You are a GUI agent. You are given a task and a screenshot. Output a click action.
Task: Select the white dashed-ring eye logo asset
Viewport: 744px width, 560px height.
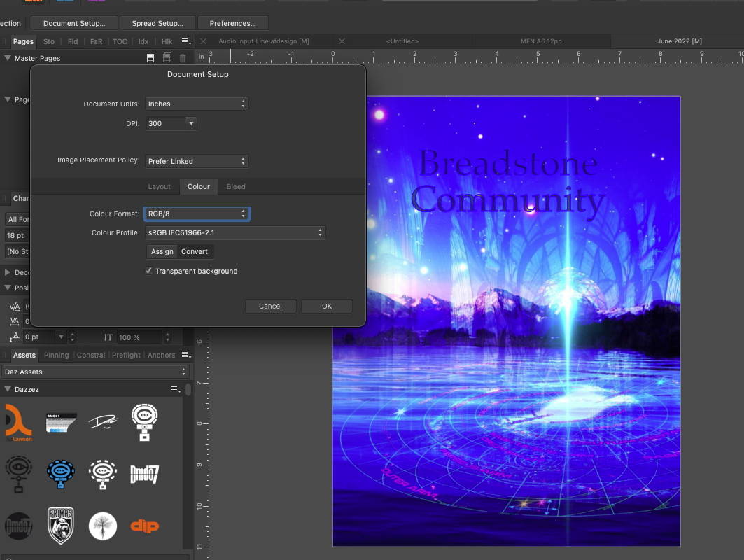click(x=102, y=474)
